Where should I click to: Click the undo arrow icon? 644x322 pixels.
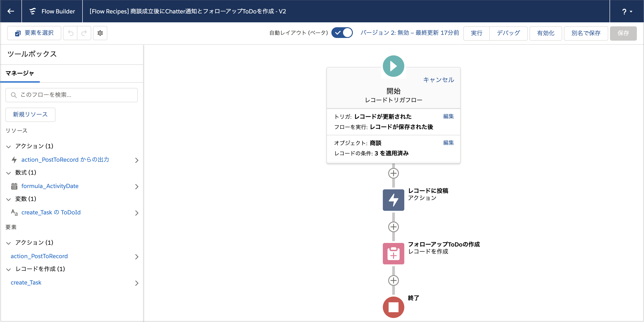tap(70, 33)
